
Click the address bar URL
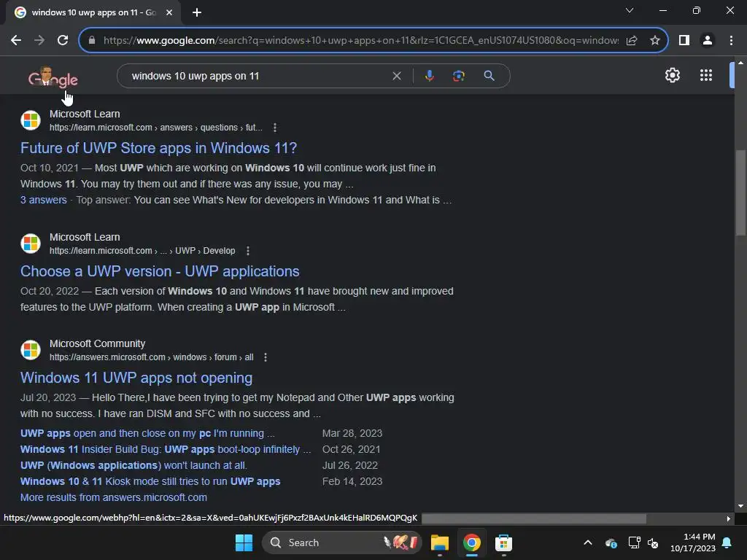click(360, 41)
